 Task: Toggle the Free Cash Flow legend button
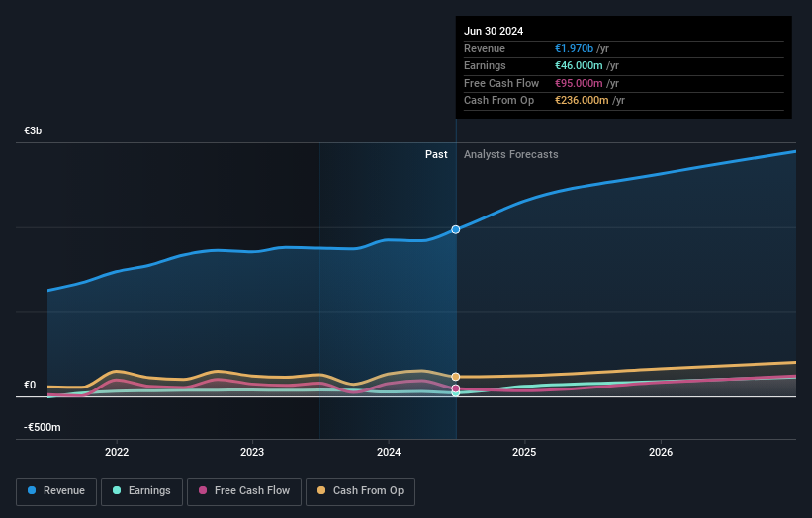(x=244, y=491)
